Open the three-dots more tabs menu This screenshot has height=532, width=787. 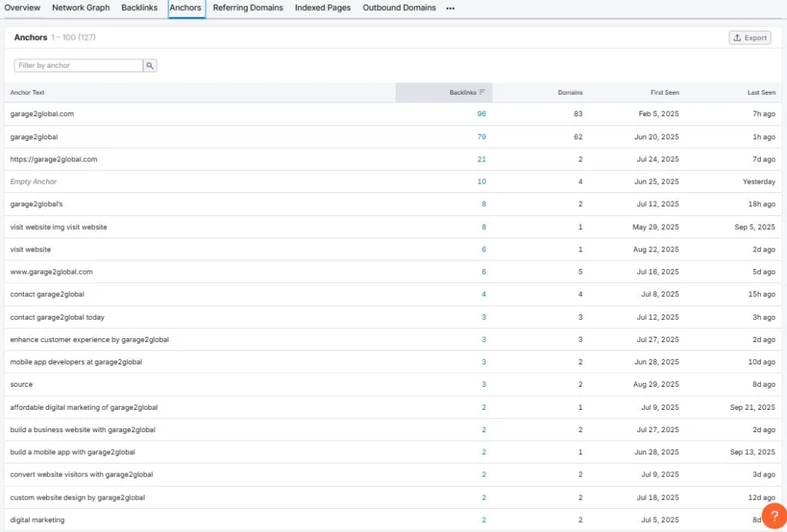(x=450, y=8)
